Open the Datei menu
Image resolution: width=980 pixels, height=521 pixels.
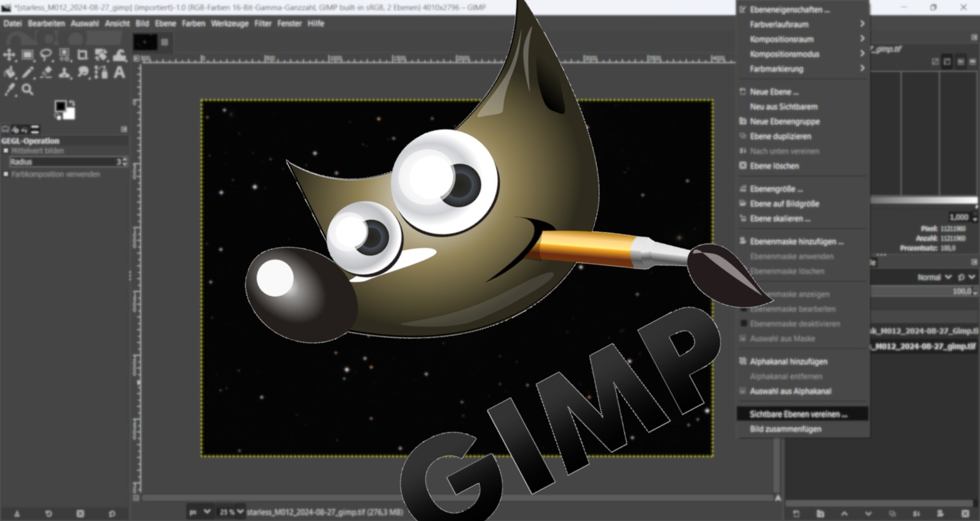point(12,23)
